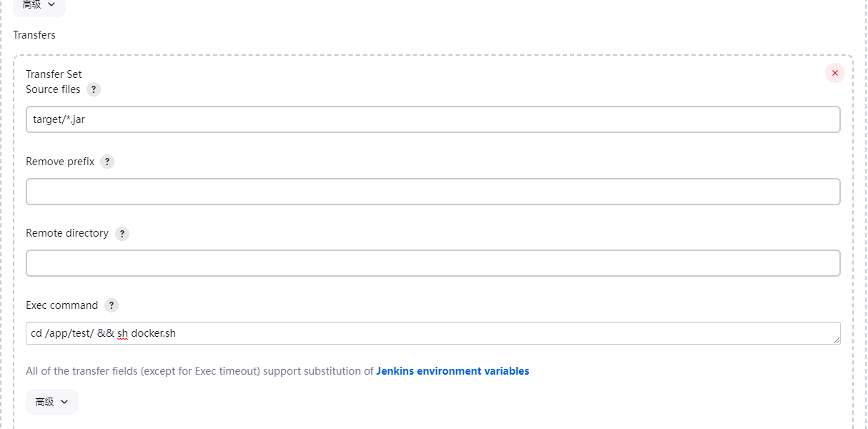Click the Remove prefix label text
The width and height of the screenshot is (868, 429).
tap(60, 162)
